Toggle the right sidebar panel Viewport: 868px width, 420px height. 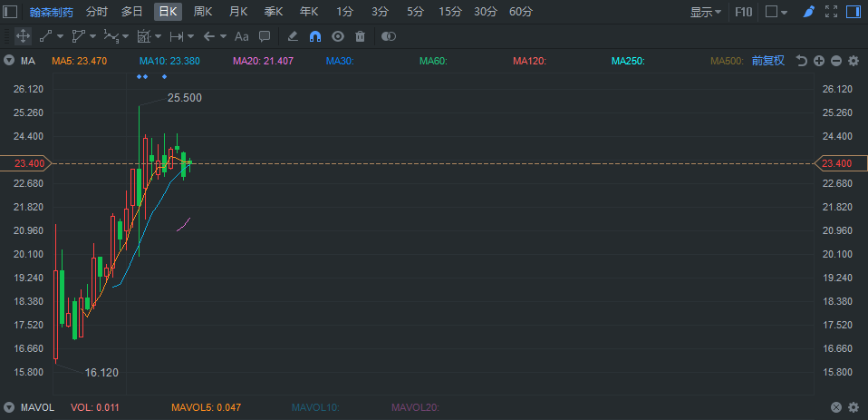(x=854, y=12)
